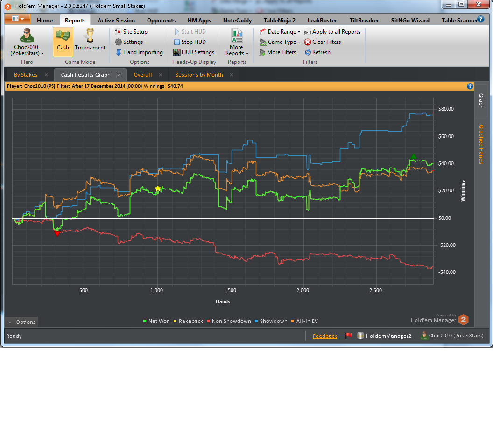Open Site Setup

click(x=131, y=32)
